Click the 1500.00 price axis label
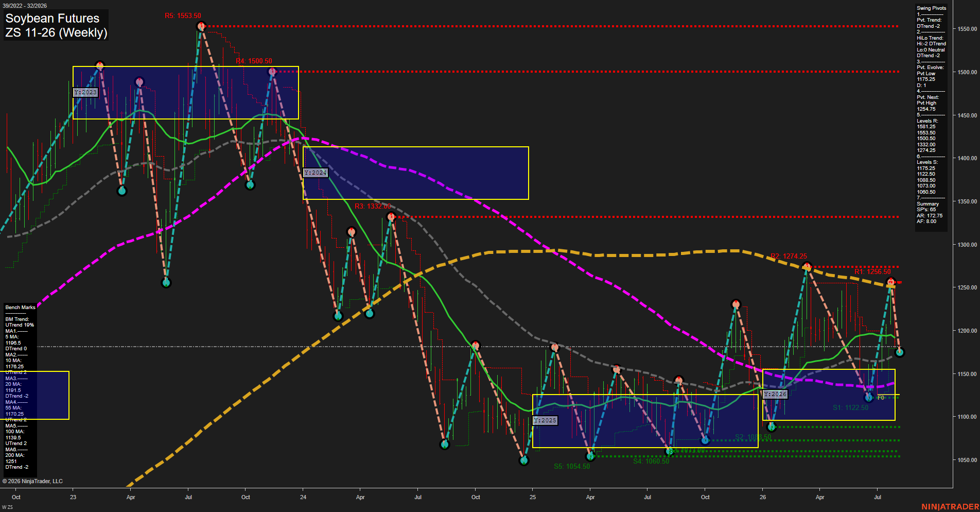Image resolution: width=980 pixels, height=512 pixels. coord(967,72)
